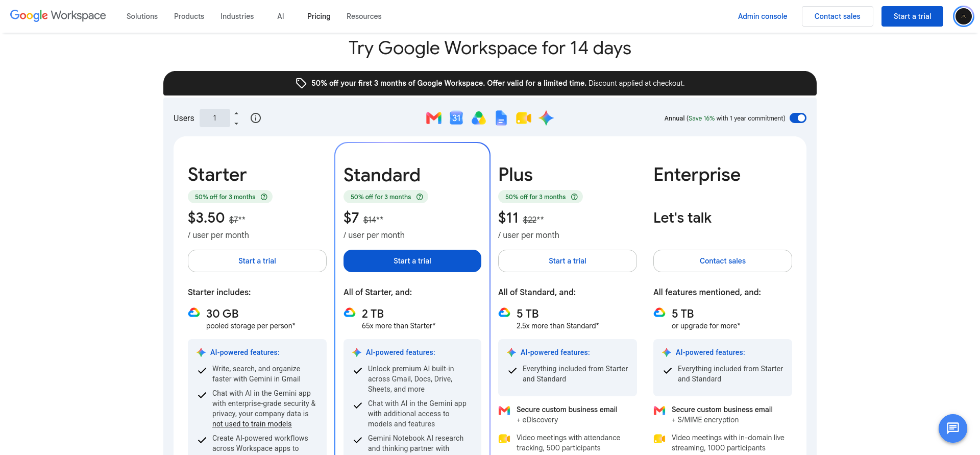Image resolution: width=980 pixels, height=455 pixels.
Task: Click the Enterprise 'Let's talk' text
Action: point(682,218)
